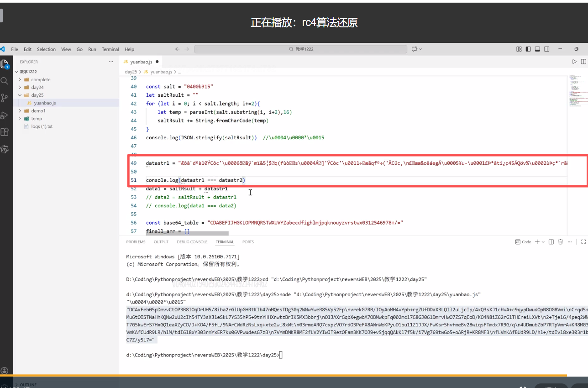Image resolution: width=588 pixels, height=388 pixels.
Task: Click the VS Code logo icon
Action: coord(2,49)
